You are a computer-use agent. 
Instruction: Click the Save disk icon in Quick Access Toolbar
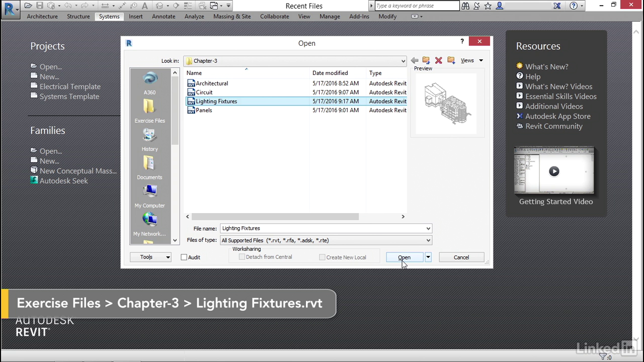[x=40, y=6]
